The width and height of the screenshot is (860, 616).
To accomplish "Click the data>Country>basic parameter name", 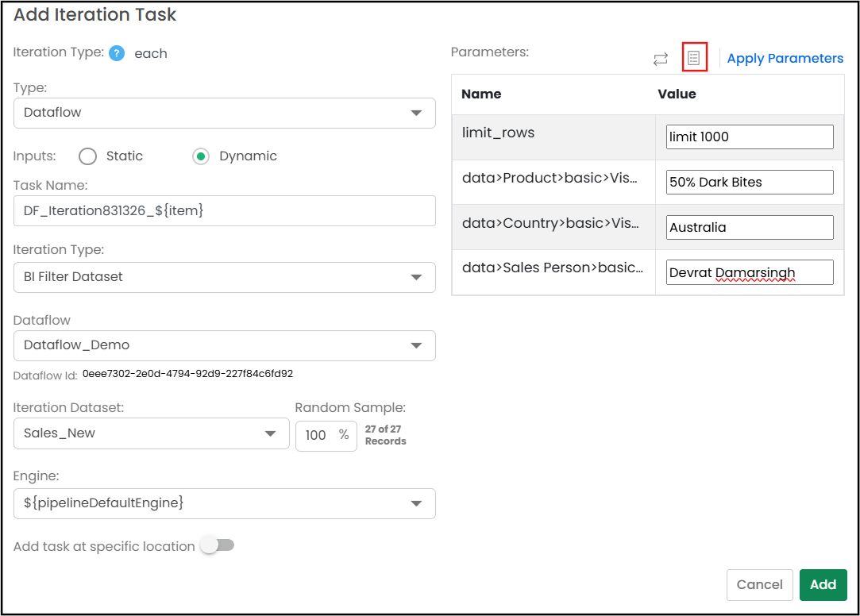I will tap(550, 223).
